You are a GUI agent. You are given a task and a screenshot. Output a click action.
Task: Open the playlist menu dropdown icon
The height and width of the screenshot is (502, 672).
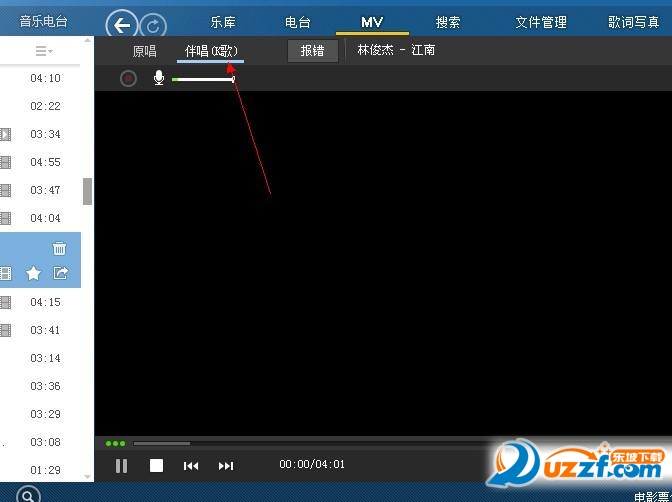[44, 51]
